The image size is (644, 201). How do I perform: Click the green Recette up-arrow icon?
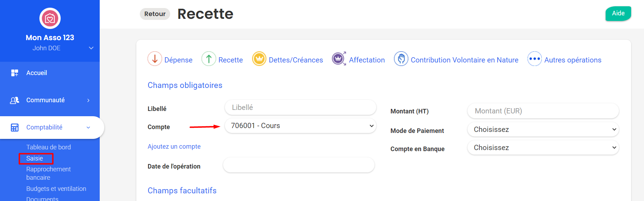(x=209, y=59)
